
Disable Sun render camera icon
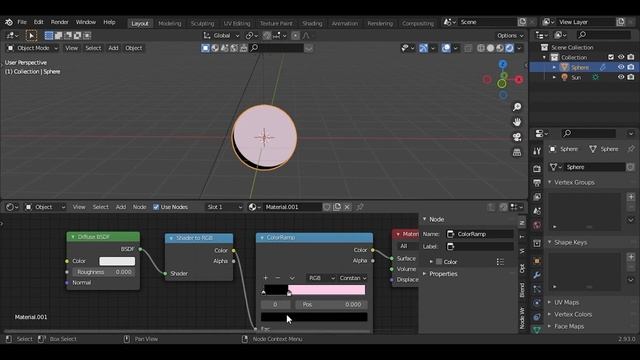click(x=631, y=77)
